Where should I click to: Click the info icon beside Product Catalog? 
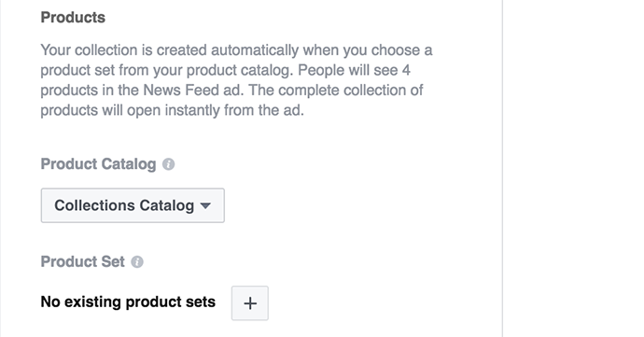click(x=168, y=164)
